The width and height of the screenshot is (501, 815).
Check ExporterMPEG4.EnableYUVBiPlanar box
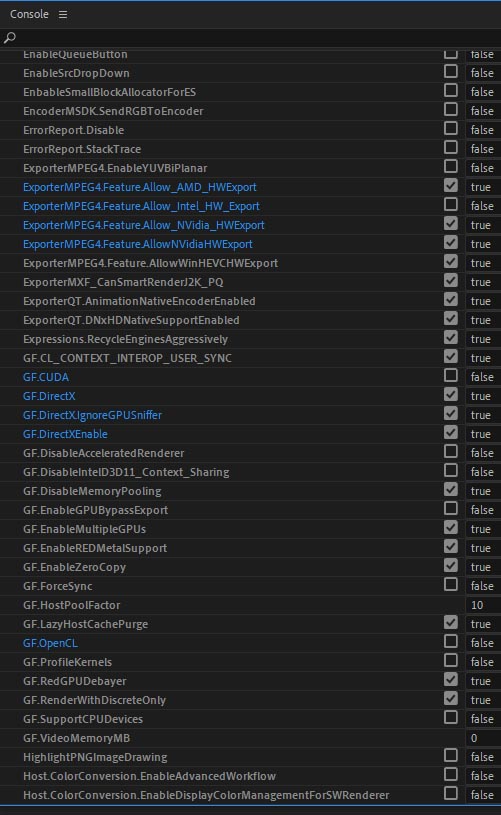coord(451,166)
